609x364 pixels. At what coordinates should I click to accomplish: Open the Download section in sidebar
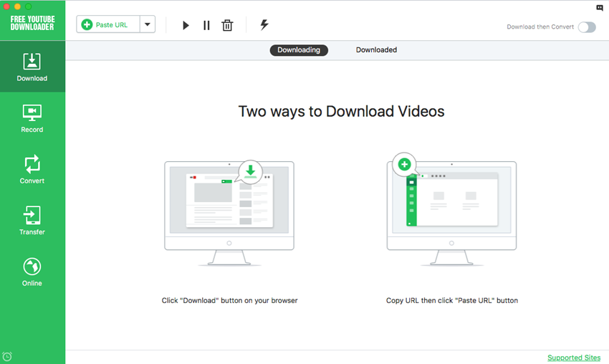tap(32, 67)
